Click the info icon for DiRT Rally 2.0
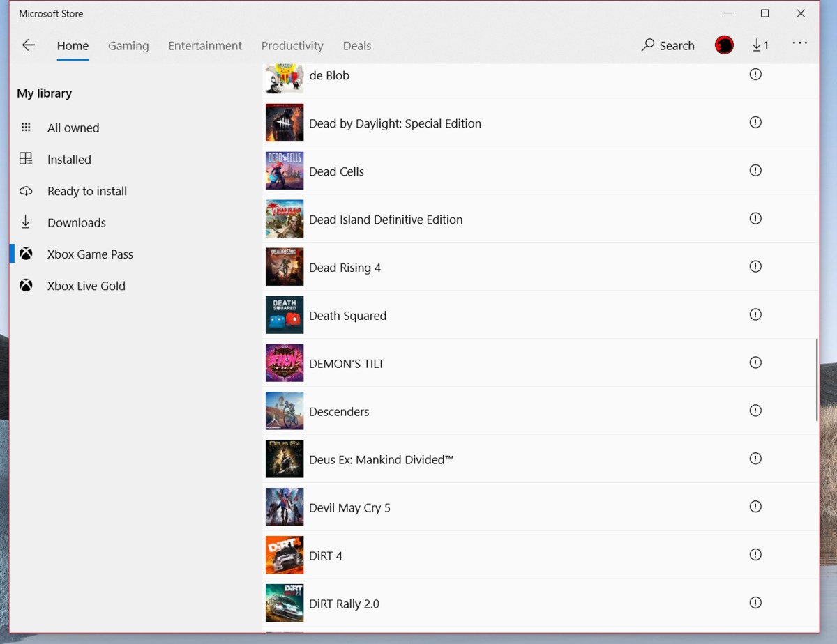 point(755,603)
